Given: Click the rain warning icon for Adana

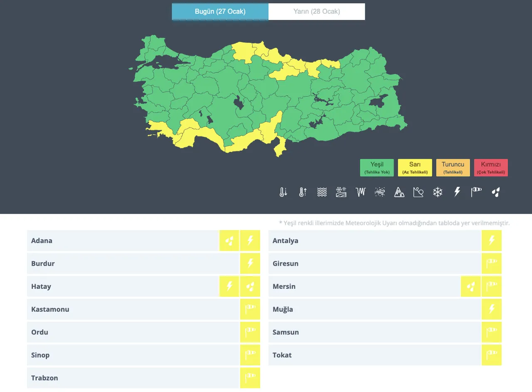Looking at the screenshot, I should click(x=229, y=240).
